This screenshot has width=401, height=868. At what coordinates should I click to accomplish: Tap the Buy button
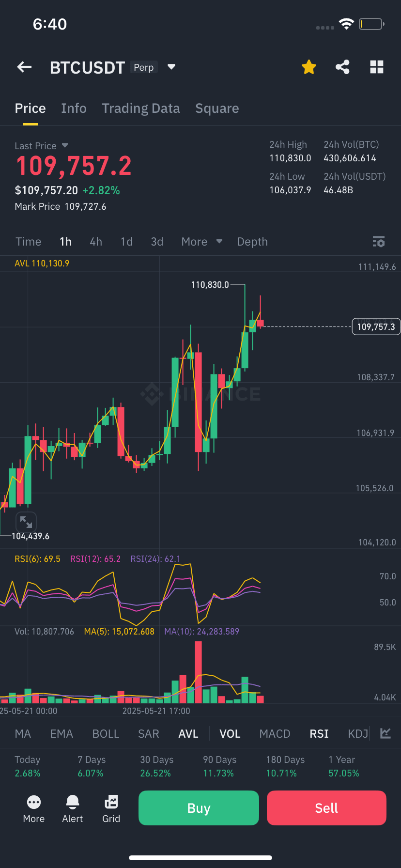[x=199, y=808]
